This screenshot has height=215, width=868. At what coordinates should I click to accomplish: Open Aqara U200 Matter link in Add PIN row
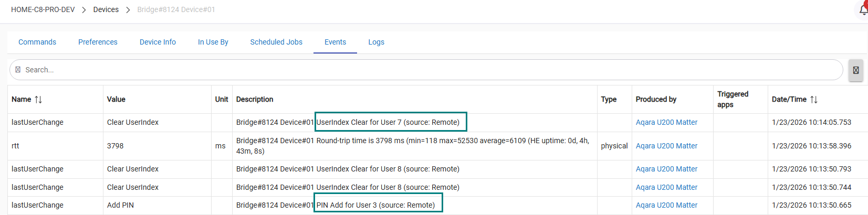(666, 205)
